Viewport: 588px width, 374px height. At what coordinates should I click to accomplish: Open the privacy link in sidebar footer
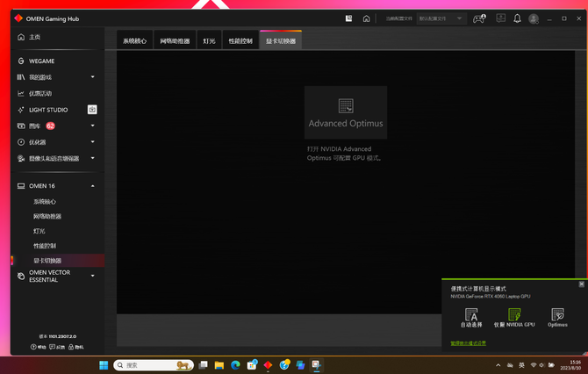pos(75,347)
